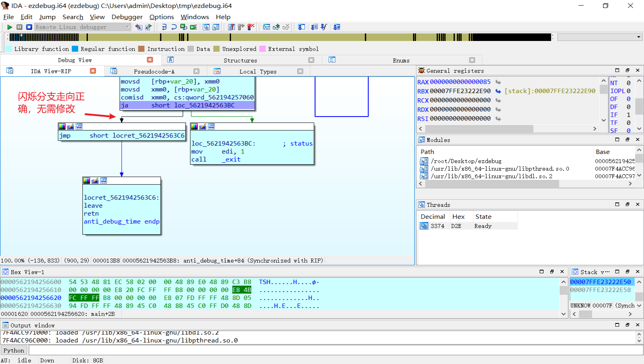Switch to the Structures tab

pos(240,60)
